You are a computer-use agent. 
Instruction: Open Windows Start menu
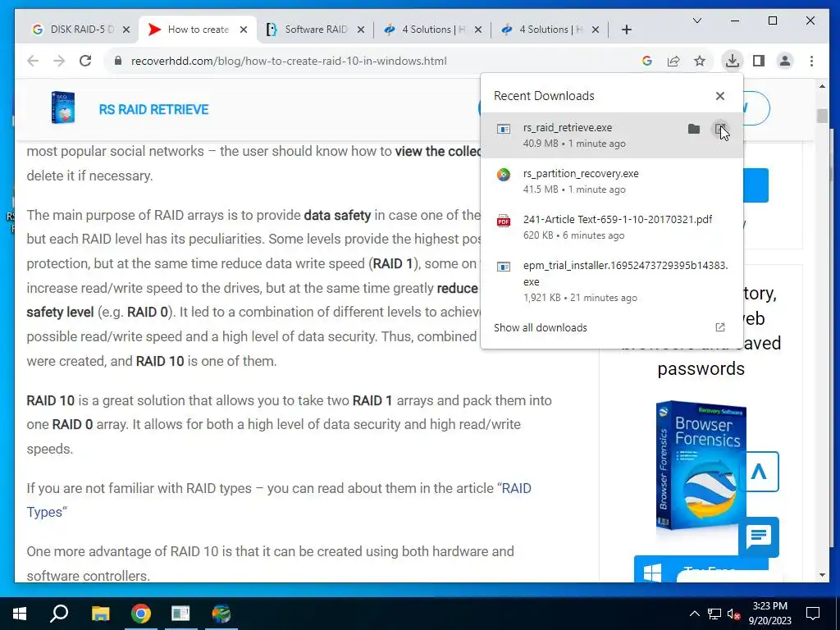click(20, 614)
